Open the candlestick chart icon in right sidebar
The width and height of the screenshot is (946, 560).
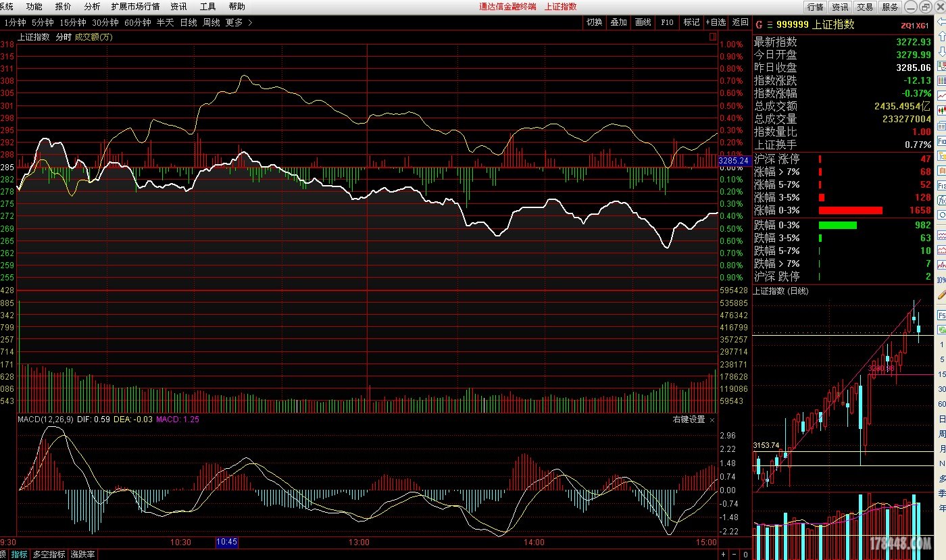click(941, 110)
